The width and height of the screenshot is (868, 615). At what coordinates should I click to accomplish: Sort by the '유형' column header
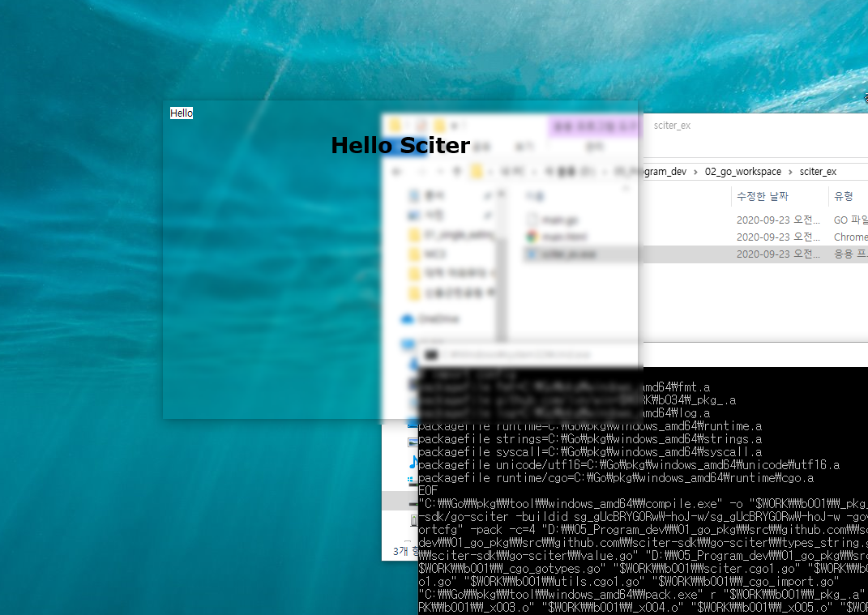coord(843,196)
